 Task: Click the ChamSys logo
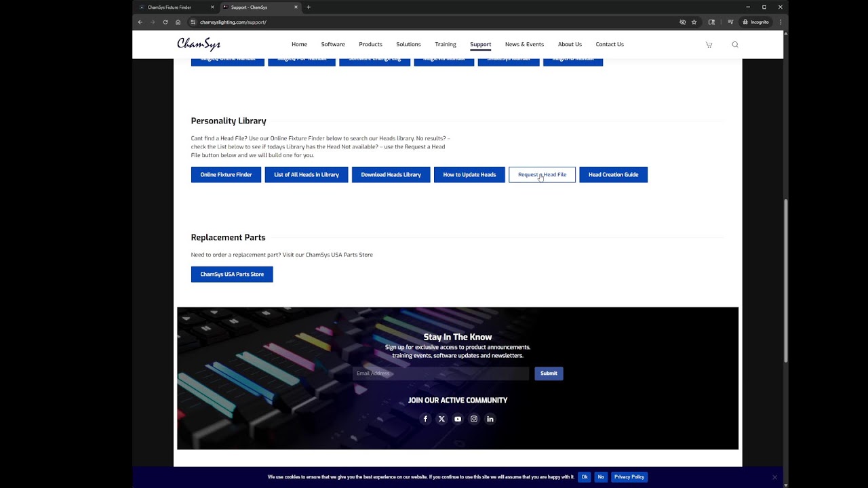(199, 44)
